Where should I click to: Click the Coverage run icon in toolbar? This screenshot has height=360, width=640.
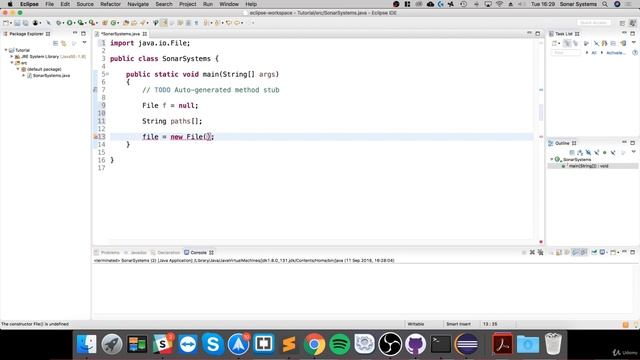(x=81, y=23)
